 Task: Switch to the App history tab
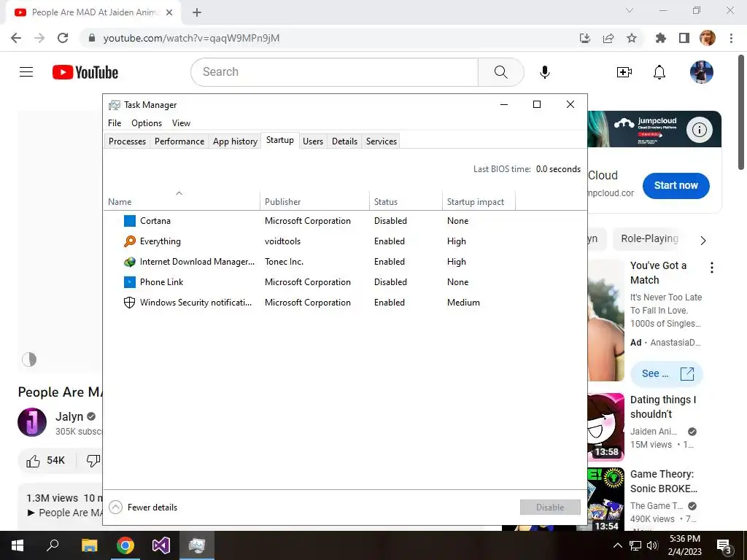point(235,141)
